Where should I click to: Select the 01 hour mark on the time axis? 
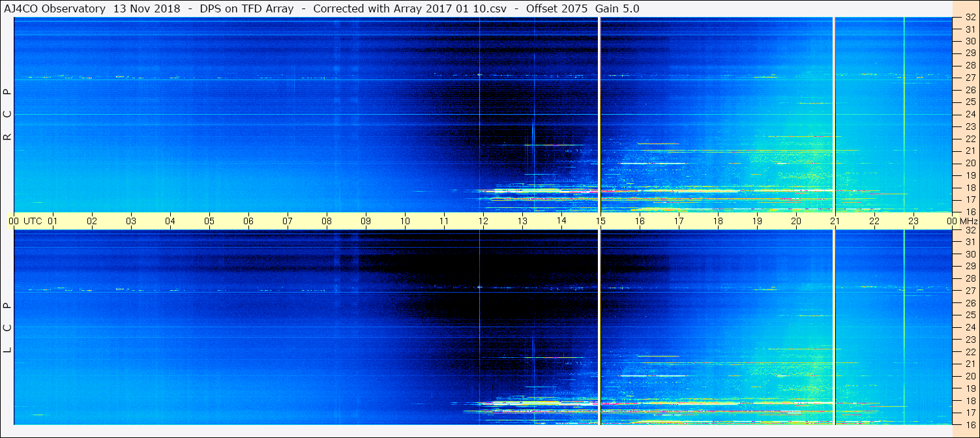[x=53, y=221]
